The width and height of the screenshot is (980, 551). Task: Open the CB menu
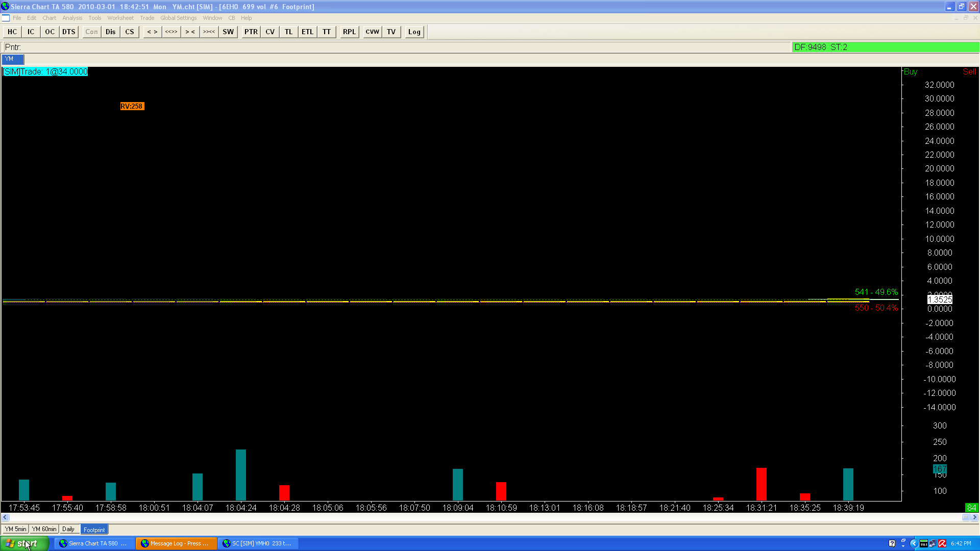pyautogui.click(x=232, y=18)
